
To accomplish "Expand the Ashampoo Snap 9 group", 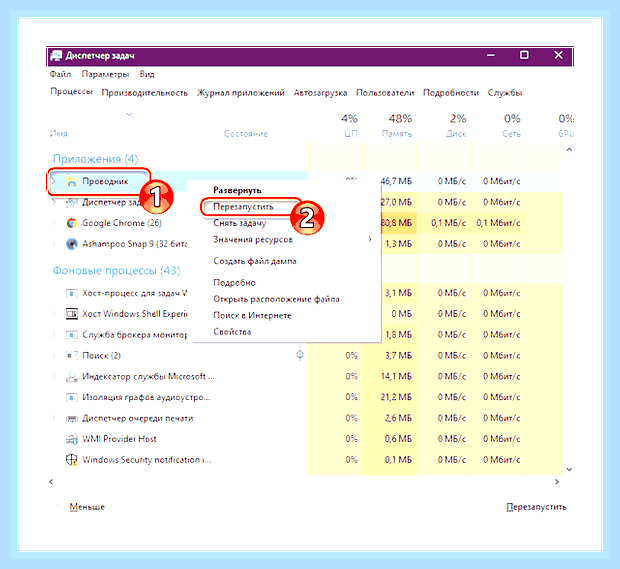I will pyautogui.click(x=54, y=244).
